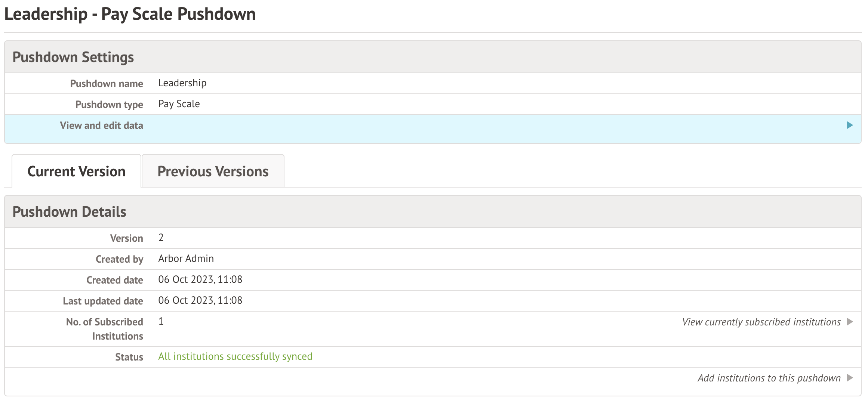Click the Version number value 2
This screenshot has height=399, width=868.
[161, 238]
